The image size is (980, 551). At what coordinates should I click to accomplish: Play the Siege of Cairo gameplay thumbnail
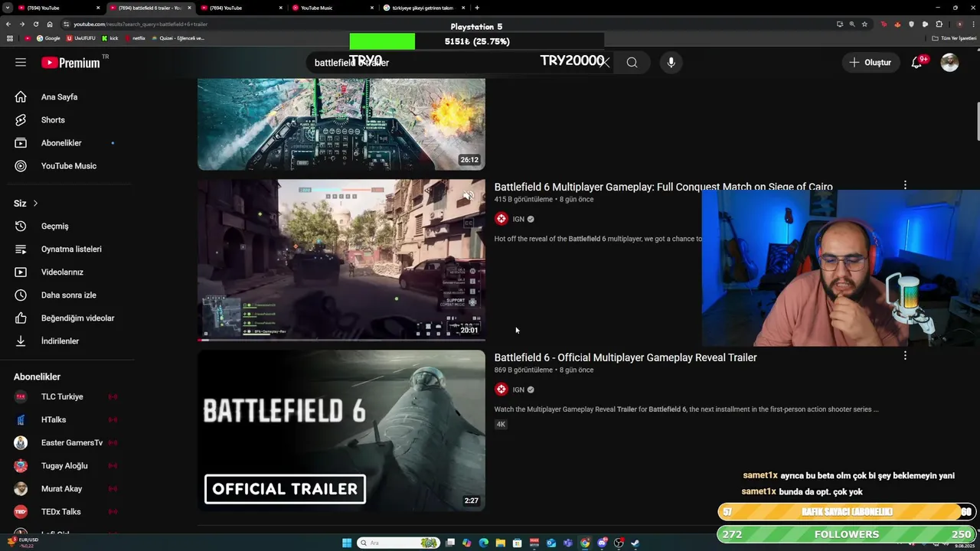coord(341,260)
